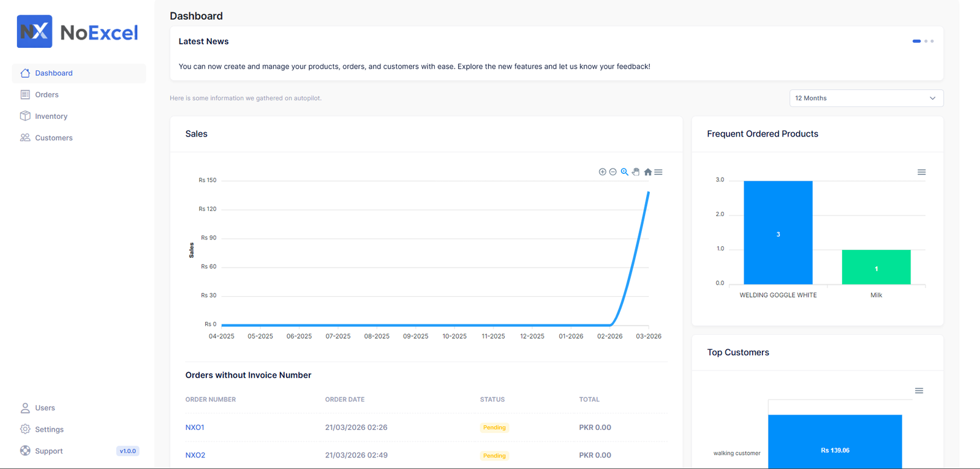The image size is (980, 469).
Task: Click the NoExcel NX logo icon
Action: pyautogui.click(x=34, y=32)
